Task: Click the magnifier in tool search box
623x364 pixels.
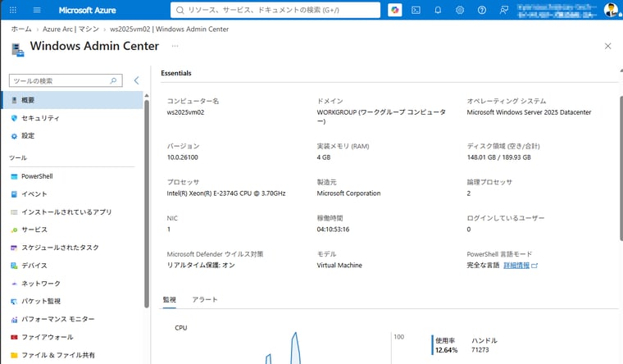Action: tap(113, 80)
